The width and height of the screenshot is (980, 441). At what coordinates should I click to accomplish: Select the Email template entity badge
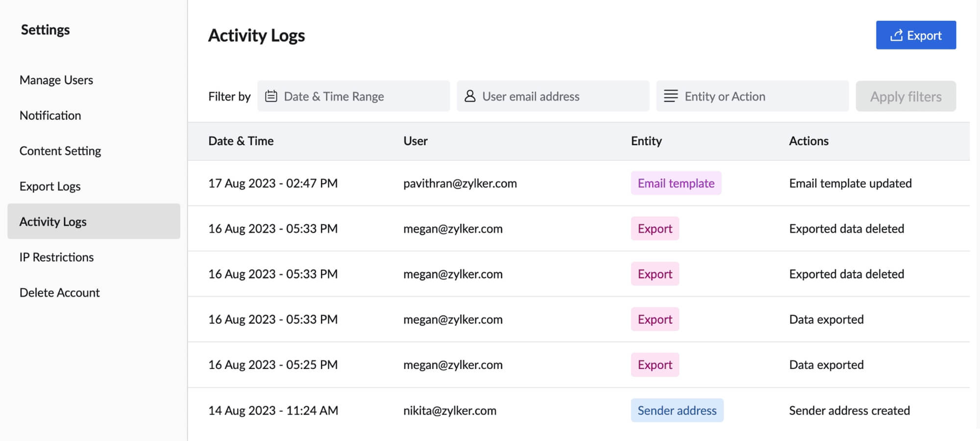click(676, 183)
